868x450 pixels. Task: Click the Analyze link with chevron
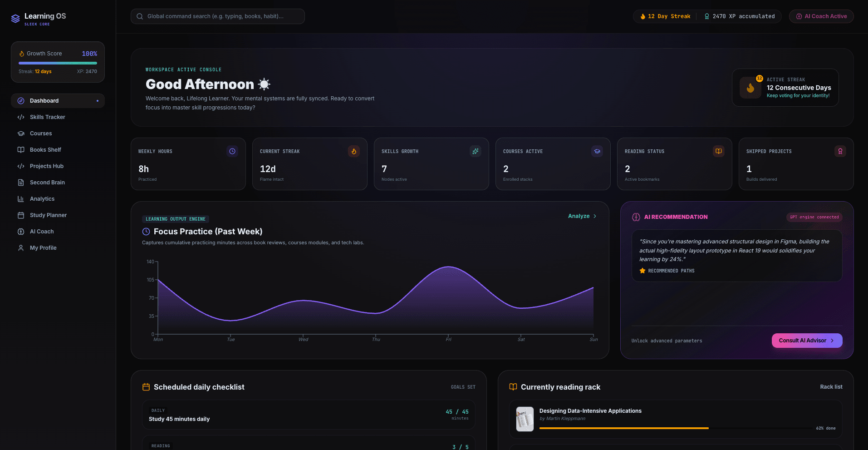click(583, 216)
